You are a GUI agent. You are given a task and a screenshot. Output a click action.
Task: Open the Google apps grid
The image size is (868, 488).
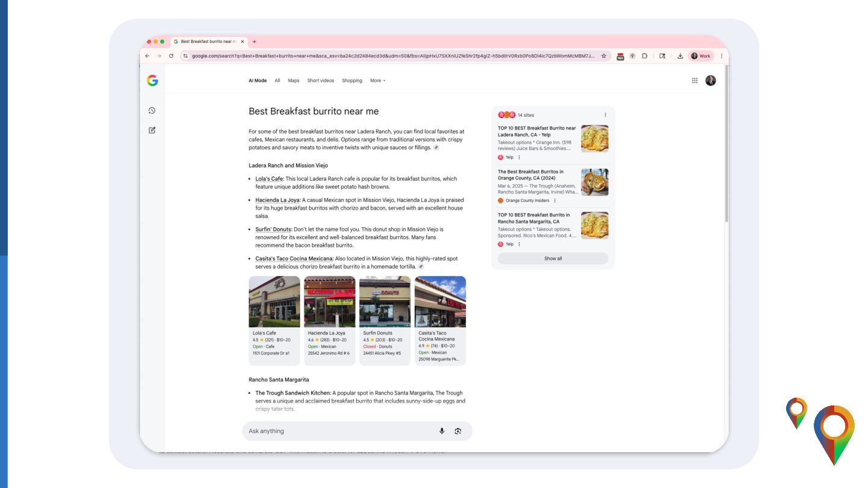coord(694,80)
